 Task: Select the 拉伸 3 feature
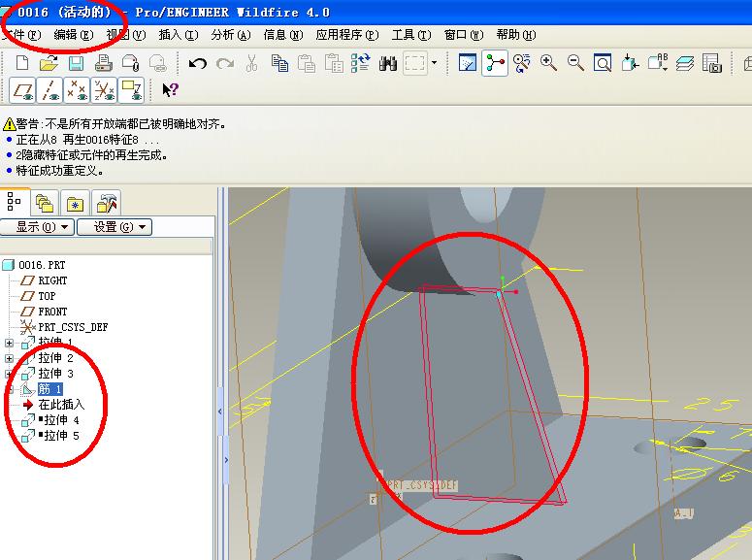tap(55, 374)
